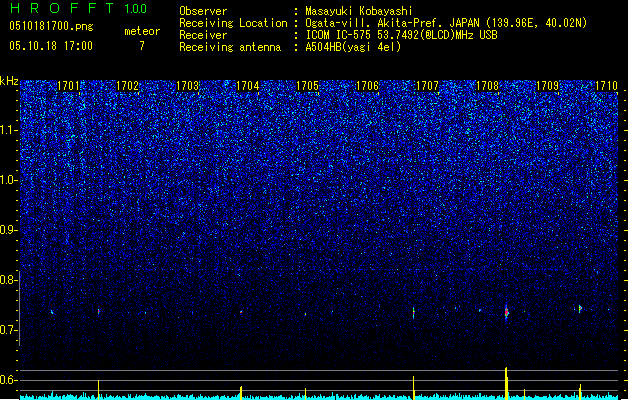Click the tallest yellow power spike after 1708
This screenshot has width=629, height=400.
(x=506, y=383)
